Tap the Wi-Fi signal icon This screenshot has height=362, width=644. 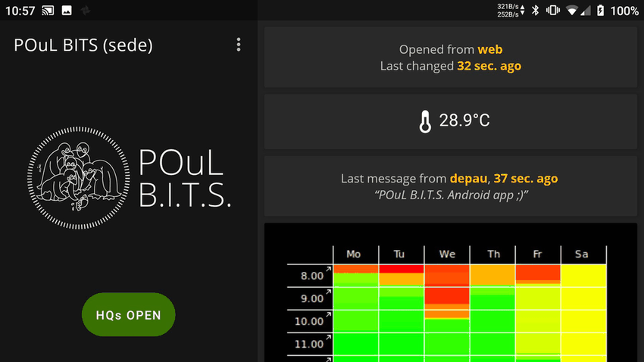tap(571, 11)
